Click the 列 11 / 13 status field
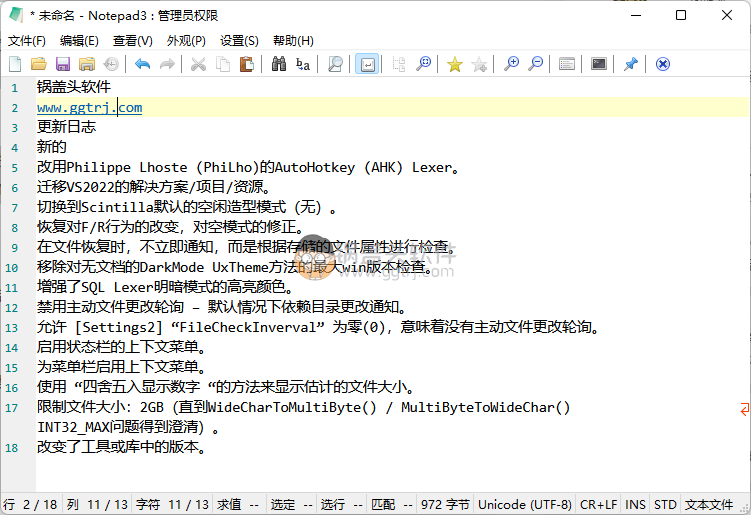 97,504
